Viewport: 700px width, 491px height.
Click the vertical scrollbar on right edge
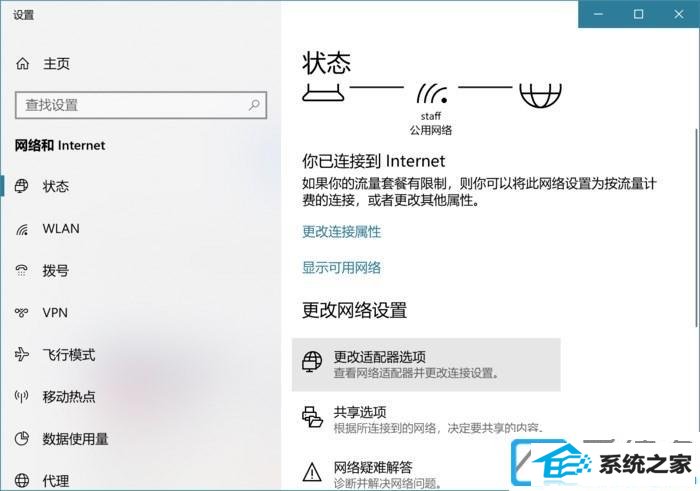click(696, 228)
